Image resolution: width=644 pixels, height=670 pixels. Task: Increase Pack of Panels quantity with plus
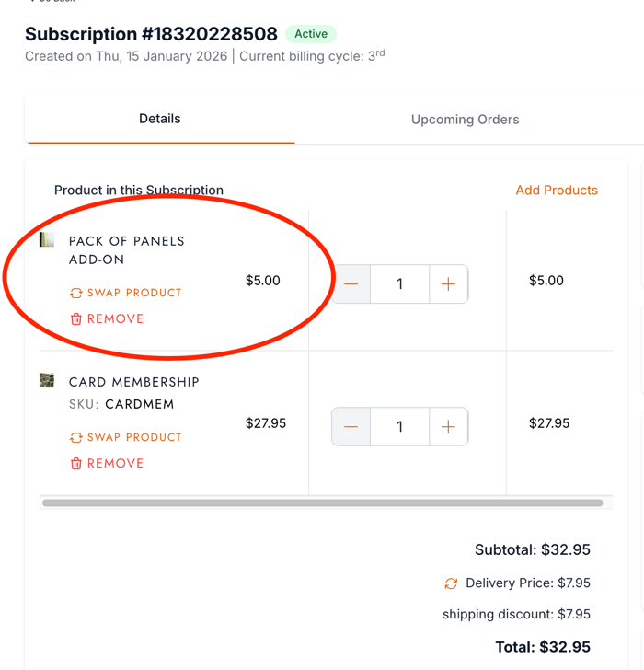[448, 284]
